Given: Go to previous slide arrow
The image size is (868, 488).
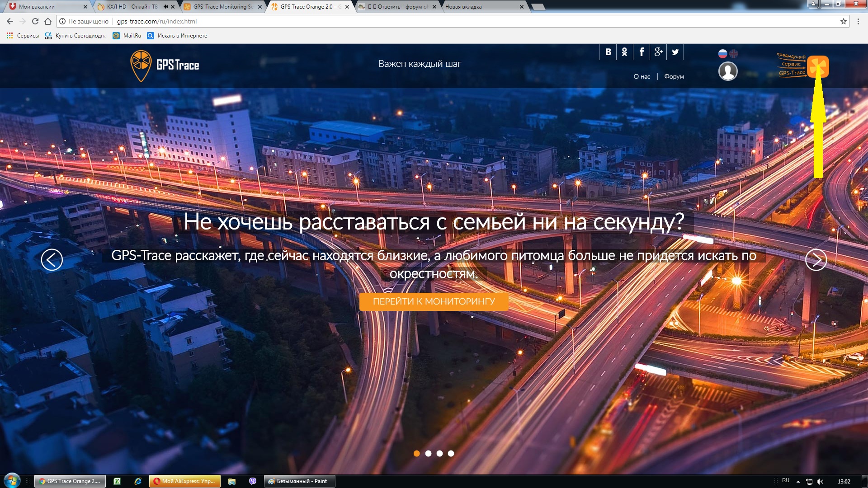Looking at the screenshot, I should tap(52, 260).
